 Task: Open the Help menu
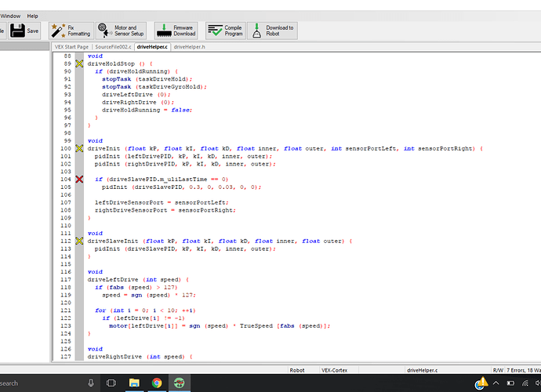point(32,16)
